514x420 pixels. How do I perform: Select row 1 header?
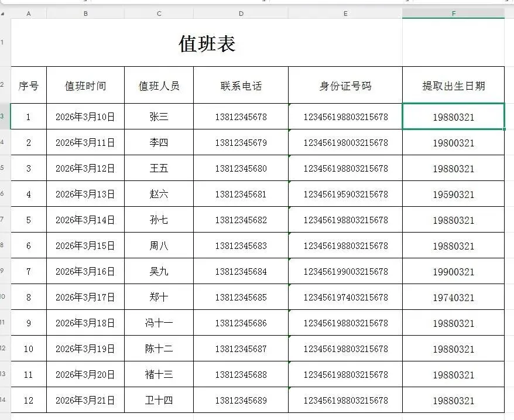pos(5,42)
